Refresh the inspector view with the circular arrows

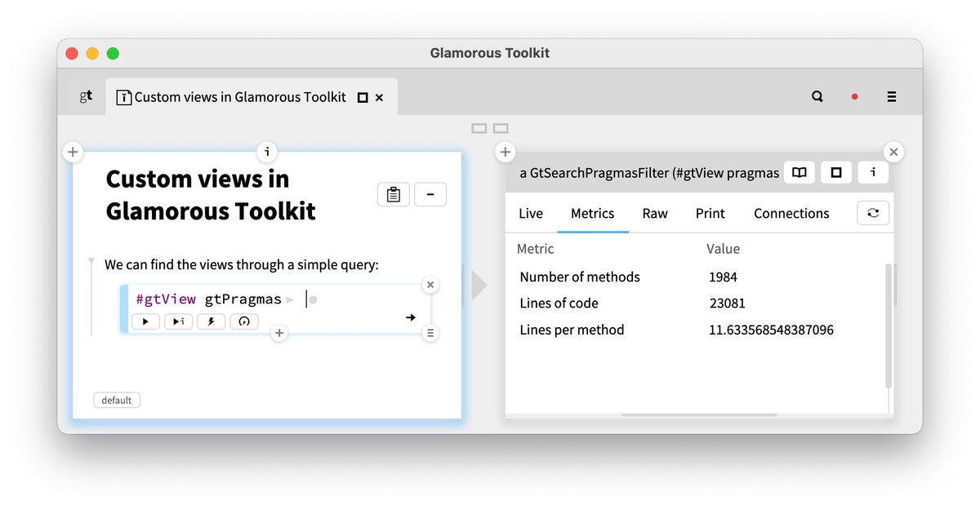click(x=873, y=213)
